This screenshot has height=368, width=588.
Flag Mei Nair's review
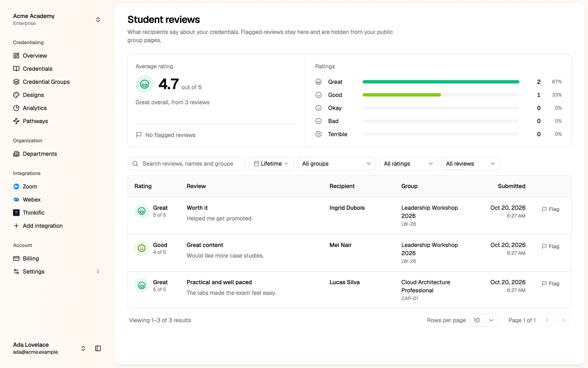pos(551,247)
